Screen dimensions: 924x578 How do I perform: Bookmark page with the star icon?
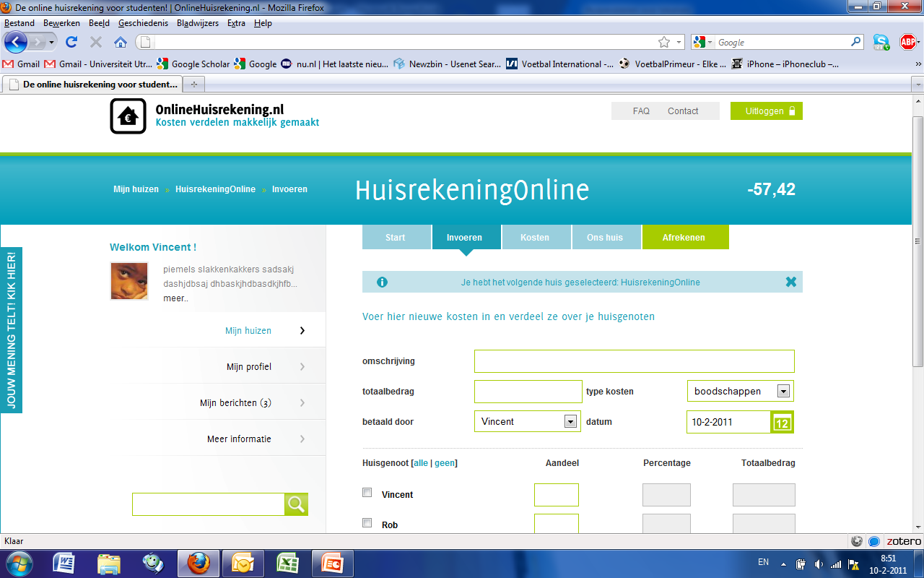pos(663,43)
